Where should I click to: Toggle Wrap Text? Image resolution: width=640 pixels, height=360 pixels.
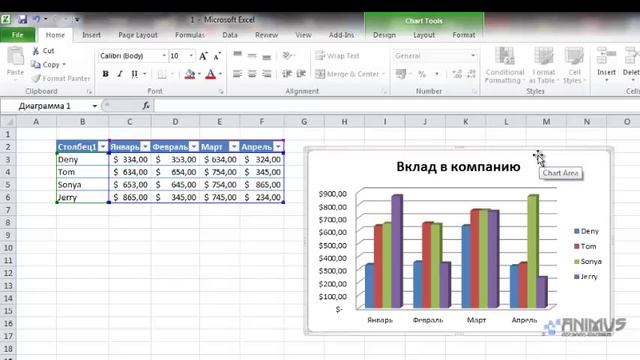(x=338, y=56)
